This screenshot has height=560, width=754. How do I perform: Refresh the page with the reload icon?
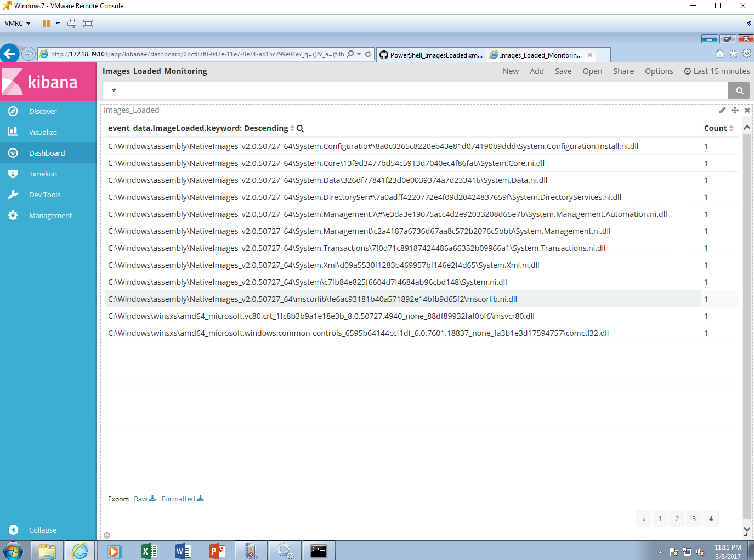368,54
